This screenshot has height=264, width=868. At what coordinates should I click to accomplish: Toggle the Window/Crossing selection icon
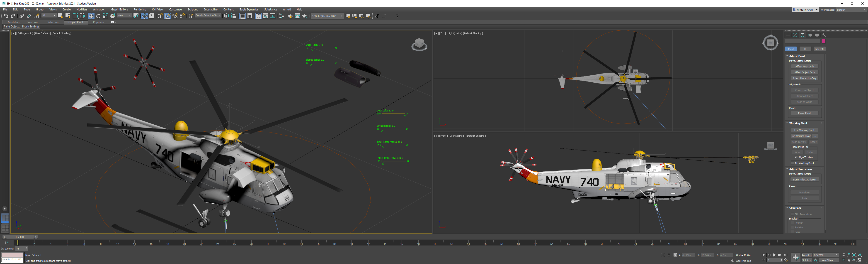point(82,16)
